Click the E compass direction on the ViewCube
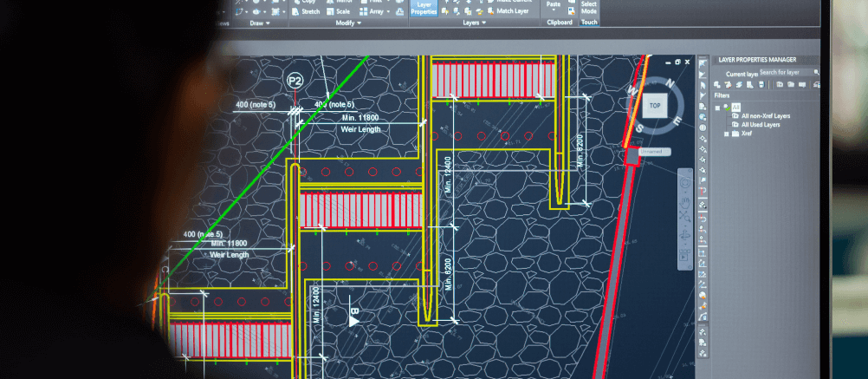The height and width of the screenshot is (379, 868). pos(677,121)
